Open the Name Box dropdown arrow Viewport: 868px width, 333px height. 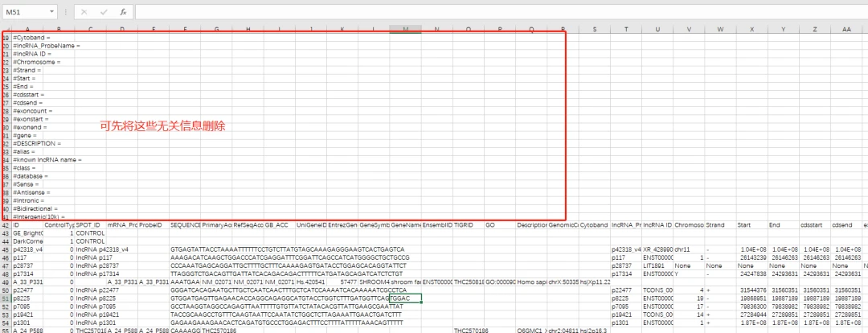[x=51, y=11]
